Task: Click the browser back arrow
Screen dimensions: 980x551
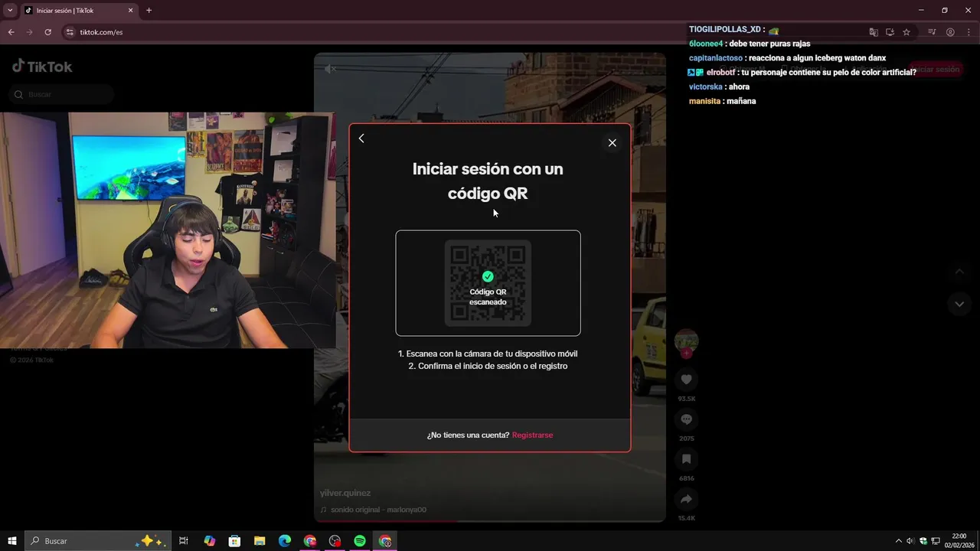Action: [x=11, y=32]
